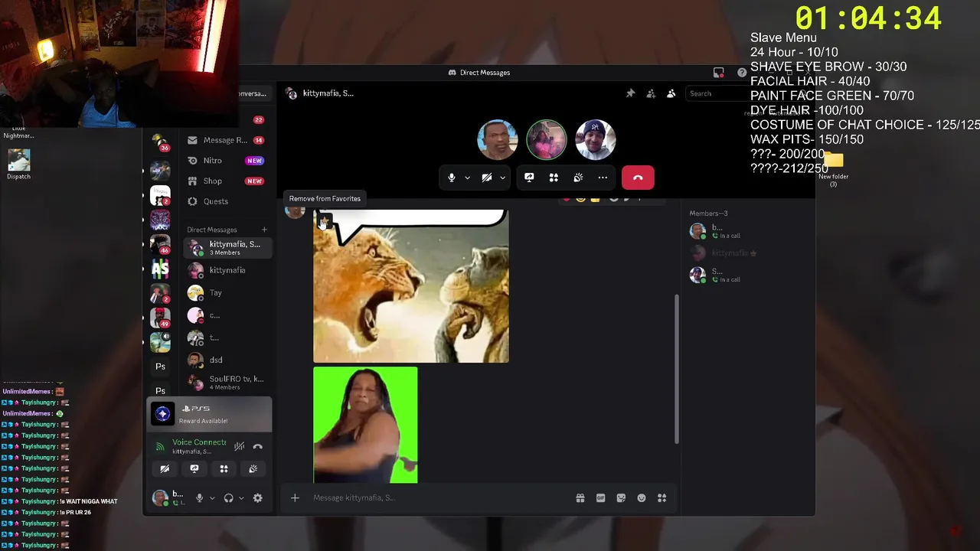Open the lion and monkey GIF
The height and width of the screenshot is (551, 980).
(x=411, y=285)
